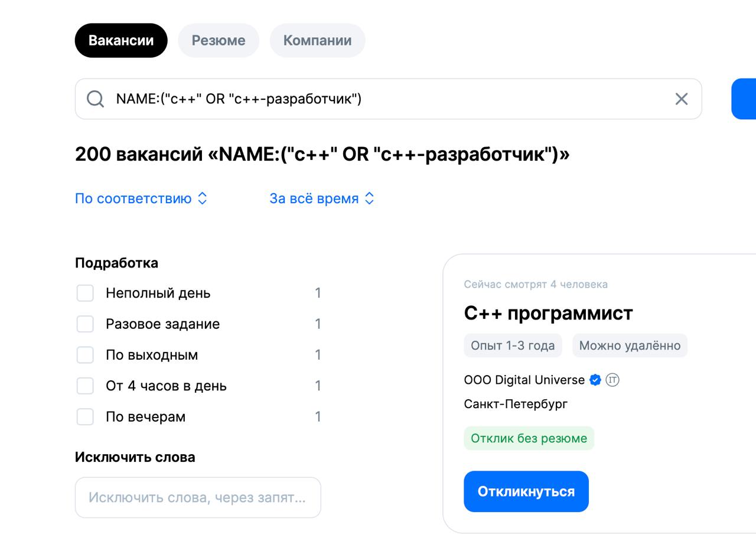This screenshot has width=756, height=538.
Task: Select the Вакансии tab
Action: pos(121,40)
